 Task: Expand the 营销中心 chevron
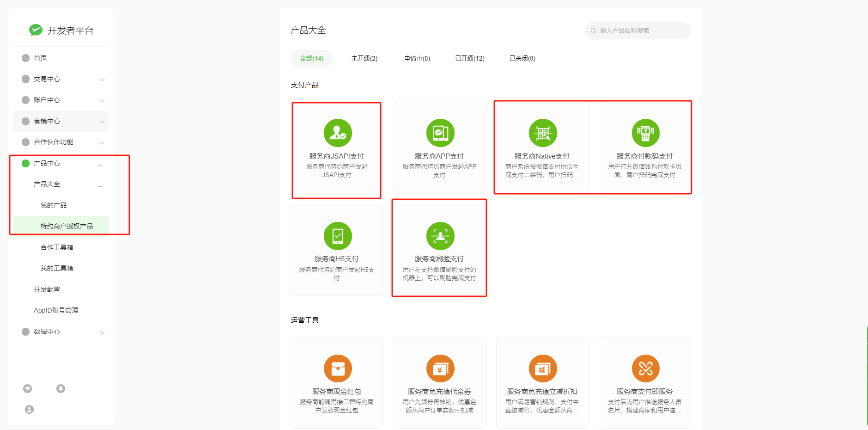click(x=102, y=122)
